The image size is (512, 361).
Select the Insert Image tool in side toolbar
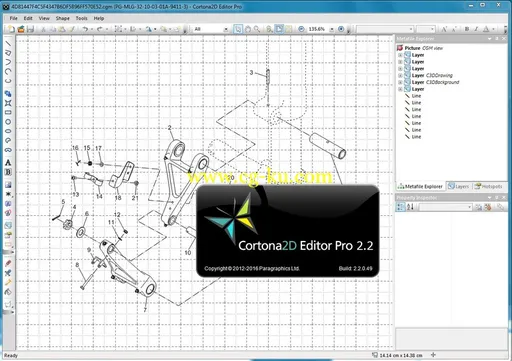[8, 185]
